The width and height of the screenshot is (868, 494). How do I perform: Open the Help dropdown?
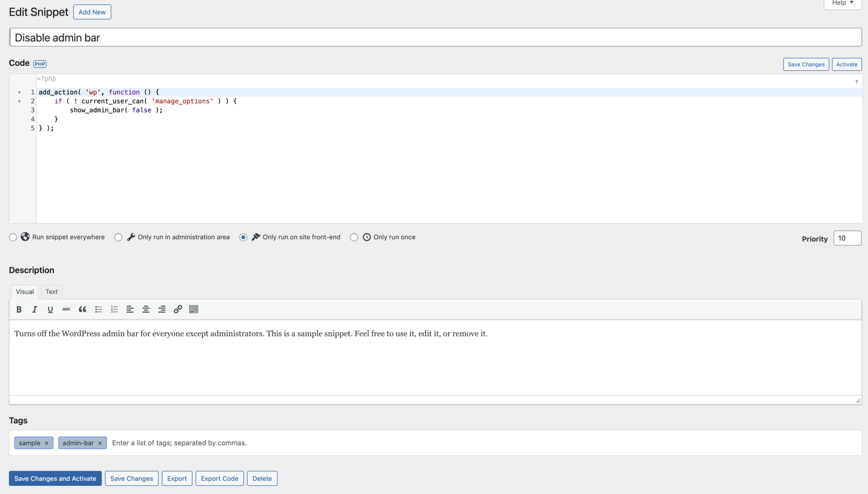point(841,3)
